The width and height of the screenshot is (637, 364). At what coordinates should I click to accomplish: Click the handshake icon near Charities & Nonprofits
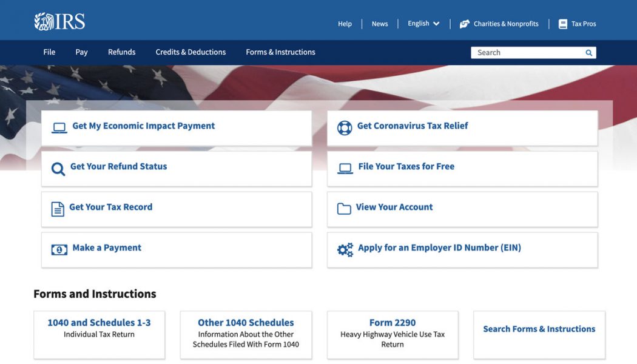[465, 24]
